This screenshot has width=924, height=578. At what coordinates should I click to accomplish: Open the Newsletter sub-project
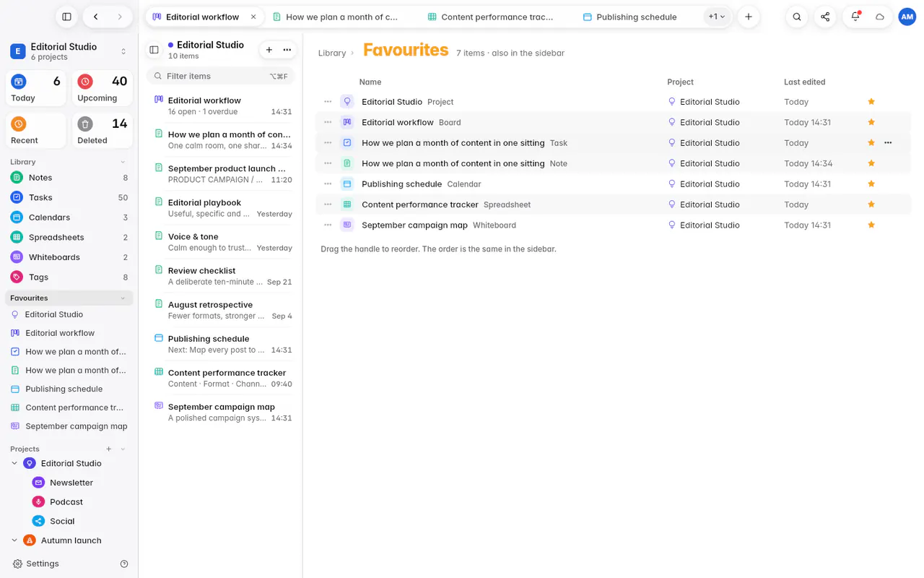tap(71, 483)
